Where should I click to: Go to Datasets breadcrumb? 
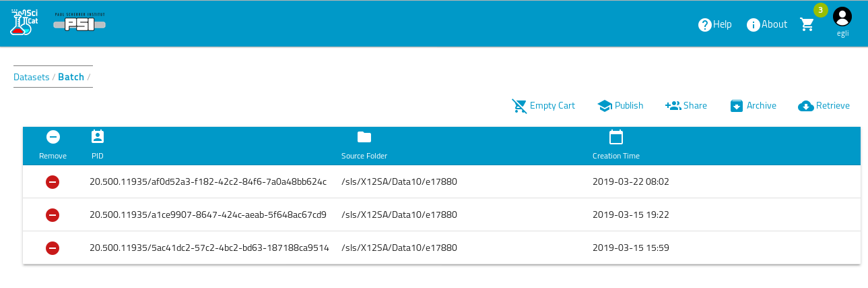pos(31,77)
